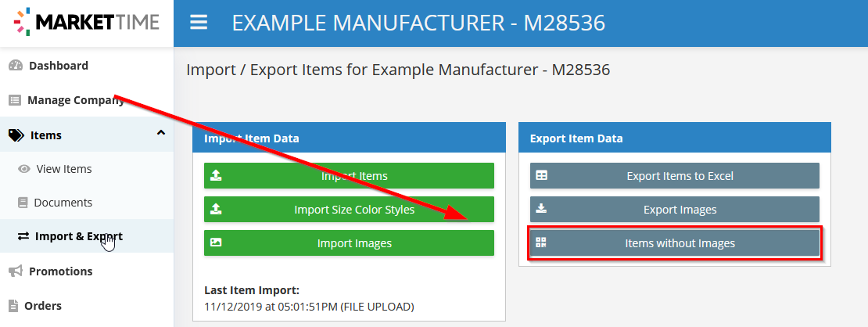This screenshot has width=868, height=327.
Task: Click the View Items eye icon
Action: click(23, 169)
